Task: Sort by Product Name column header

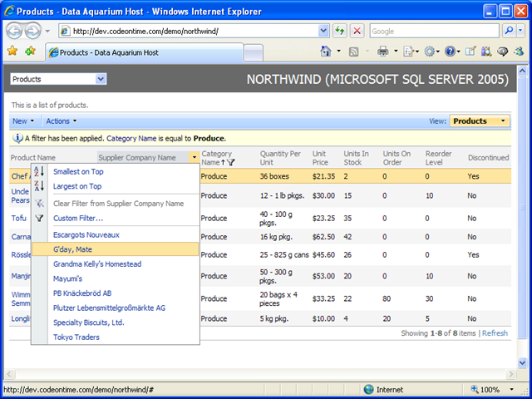Action: [x=33, y=157]
